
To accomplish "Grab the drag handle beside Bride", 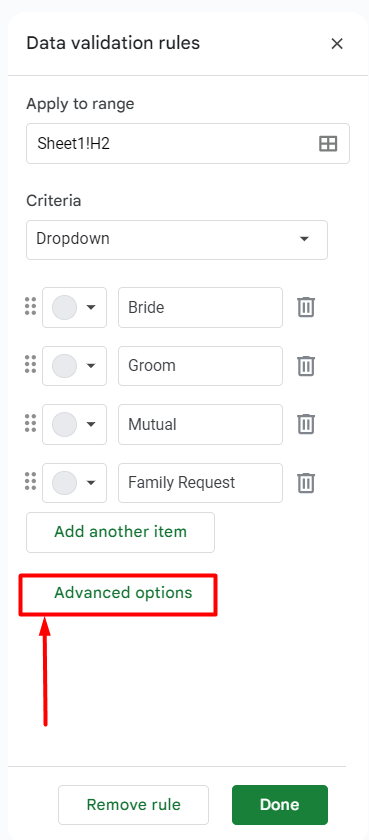I will coord(31,306).
